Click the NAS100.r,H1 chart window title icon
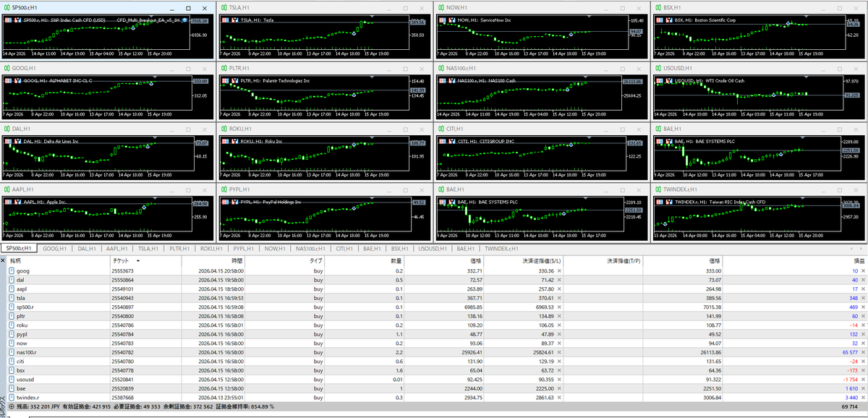 441,68
